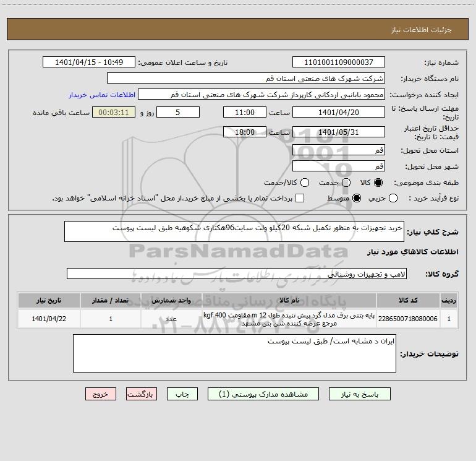Click the استان محل تحویل field
Viewport: 476px width, 461px height.
coord(339,150)
